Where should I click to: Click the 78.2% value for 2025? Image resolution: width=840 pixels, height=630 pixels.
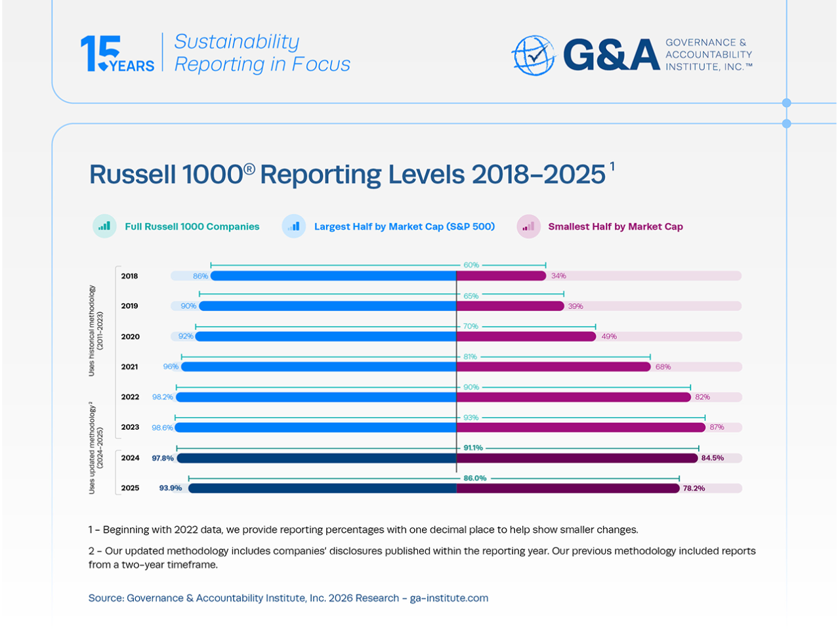point(694,488)
